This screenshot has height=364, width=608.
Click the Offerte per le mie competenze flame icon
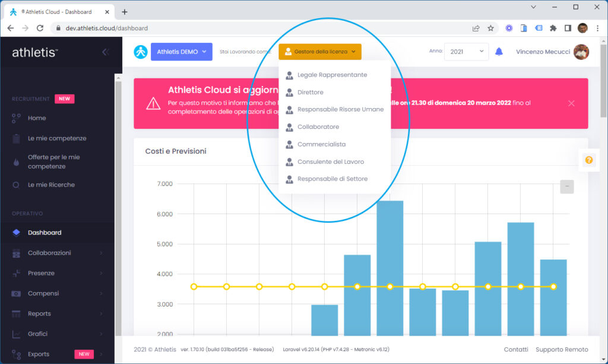[16, 162]
